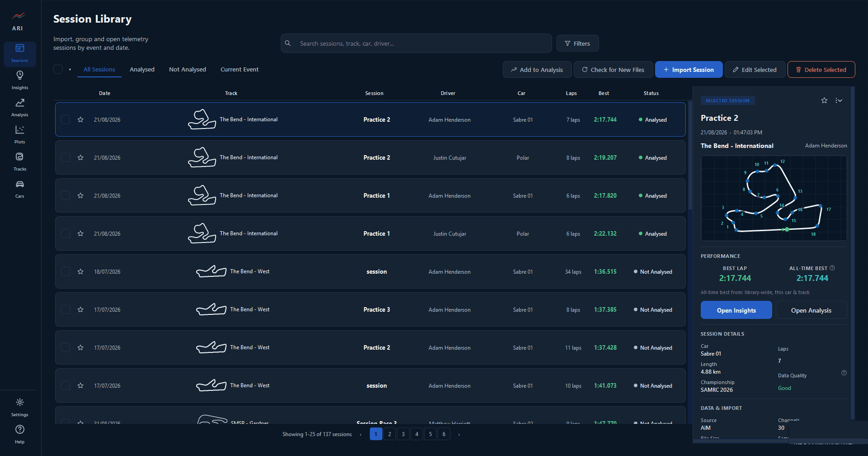
Task: Check the 2:22.132 Practice 1 checkbox
Action: pos(66,233)
